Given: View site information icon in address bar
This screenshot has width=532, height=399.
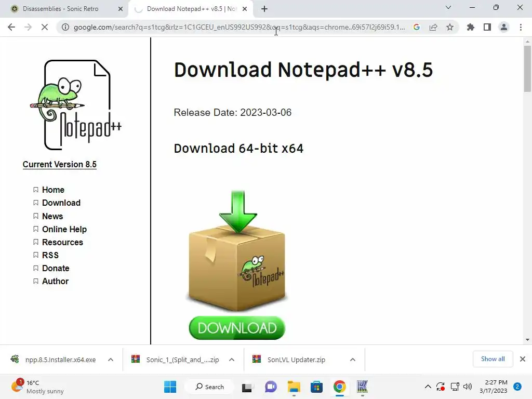Looking at the screenshot, I should coord(65,27).
